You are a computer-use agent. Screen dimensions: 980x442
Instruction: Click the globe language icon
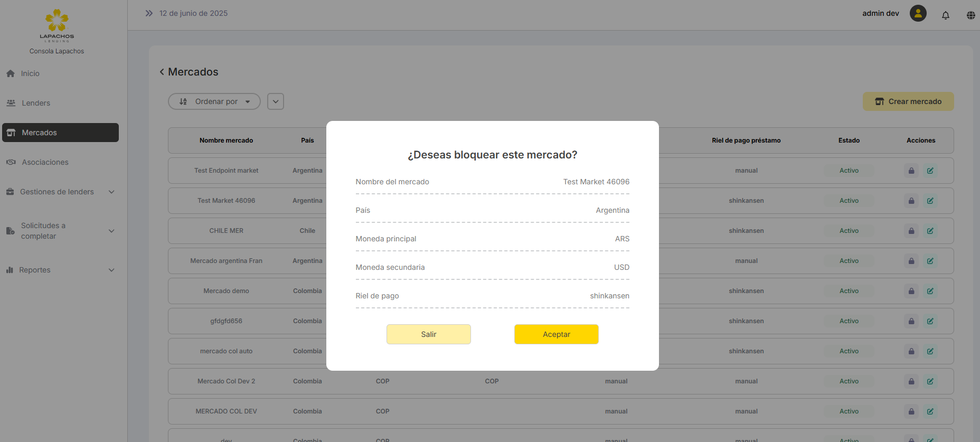[970, 15]
